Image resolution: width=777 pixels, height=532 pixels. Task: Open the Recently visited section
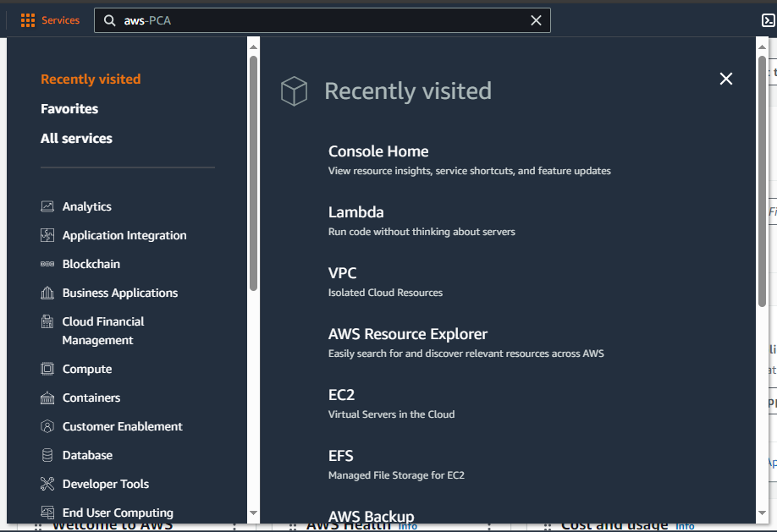pyautogui.click(x=91, y=80)
